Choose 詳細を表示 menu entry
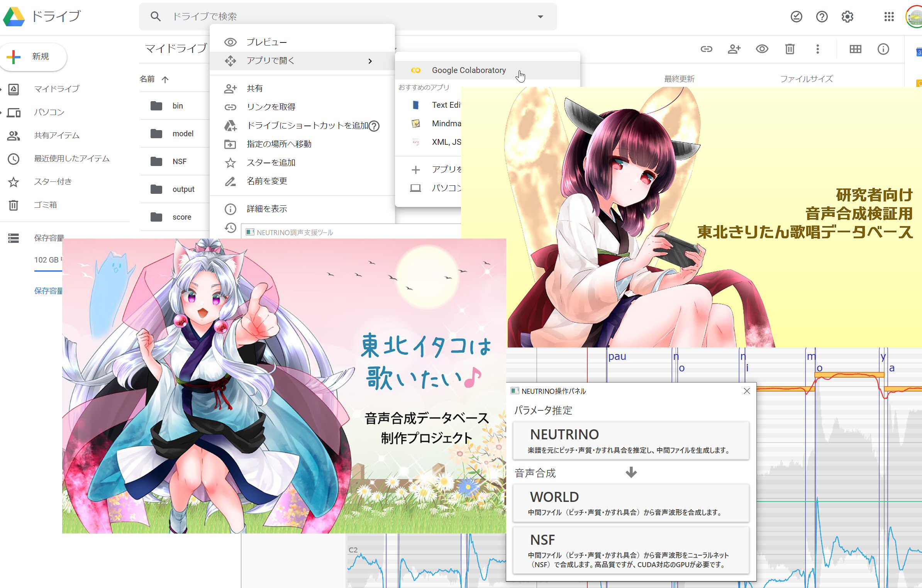Viewport: 922px width, 588px height. coord(302,209)
